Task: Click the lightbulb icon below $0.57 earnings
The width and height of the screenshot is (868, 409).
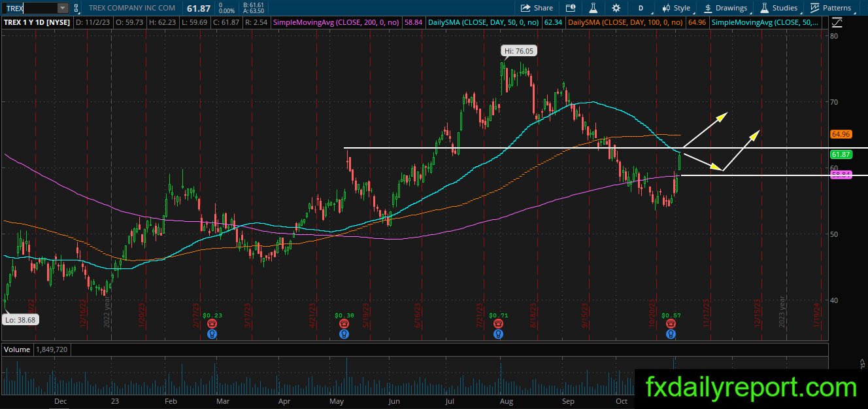Action: tap(671, 334)
